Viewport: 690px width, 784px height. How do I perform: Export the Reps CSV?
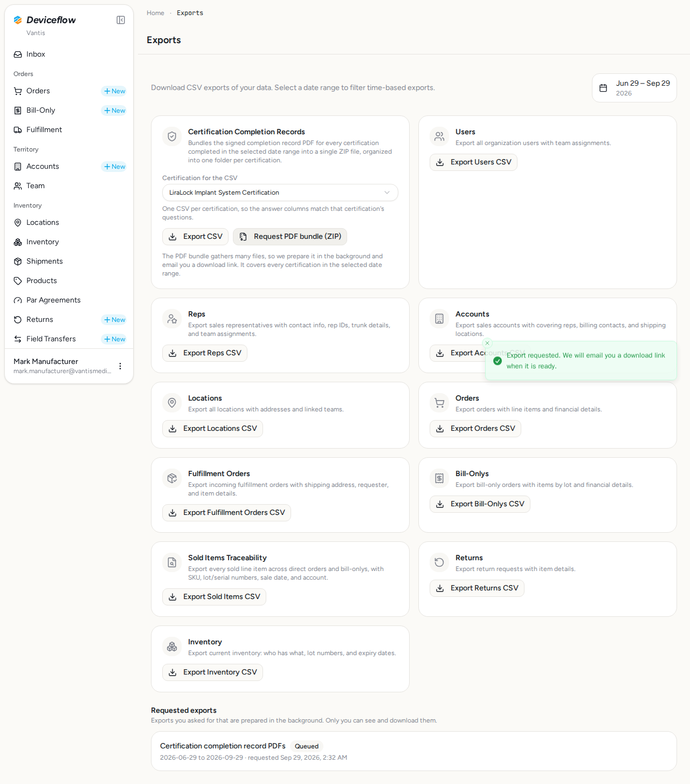tap(205, 353)
